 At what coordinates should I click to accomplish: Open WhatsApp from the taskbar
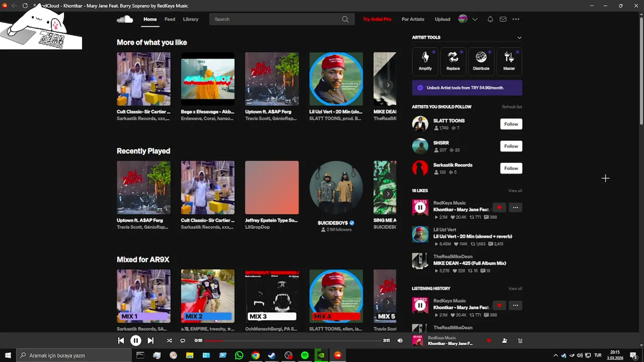click(x=239, y=355)
